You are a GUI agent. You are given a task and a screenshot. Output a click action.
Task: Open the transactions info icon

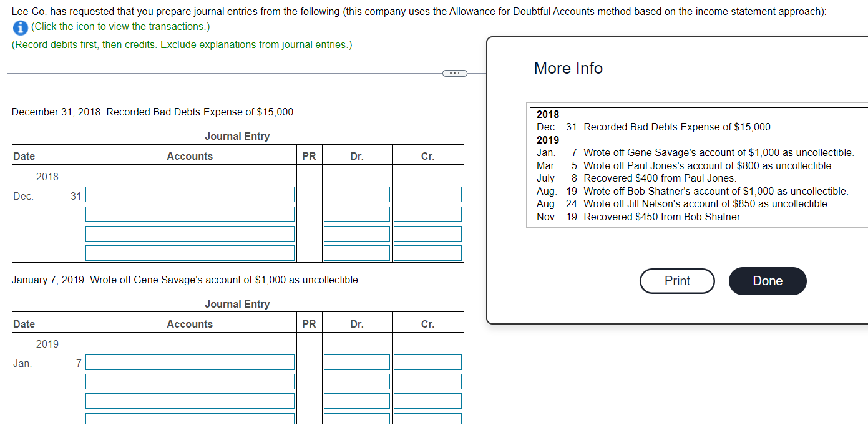[20, 27]
